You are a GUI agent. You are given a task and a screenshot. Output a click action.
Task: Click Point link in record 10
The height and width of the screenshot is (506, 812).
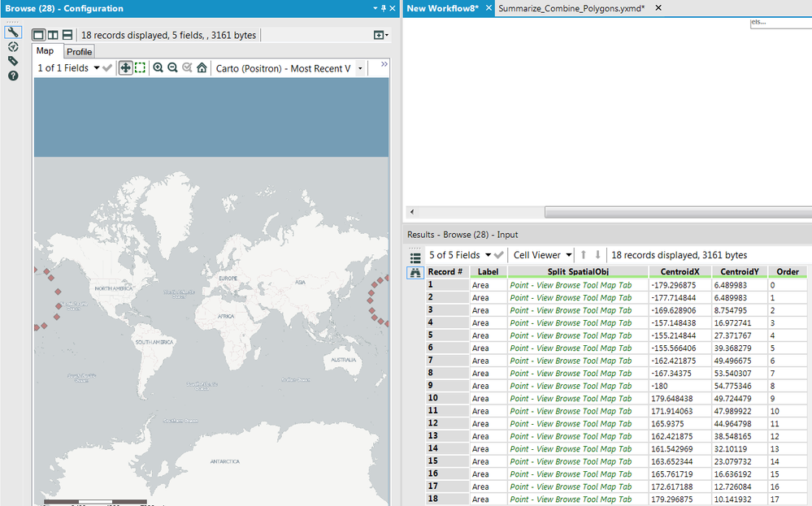tap(571, 399)
